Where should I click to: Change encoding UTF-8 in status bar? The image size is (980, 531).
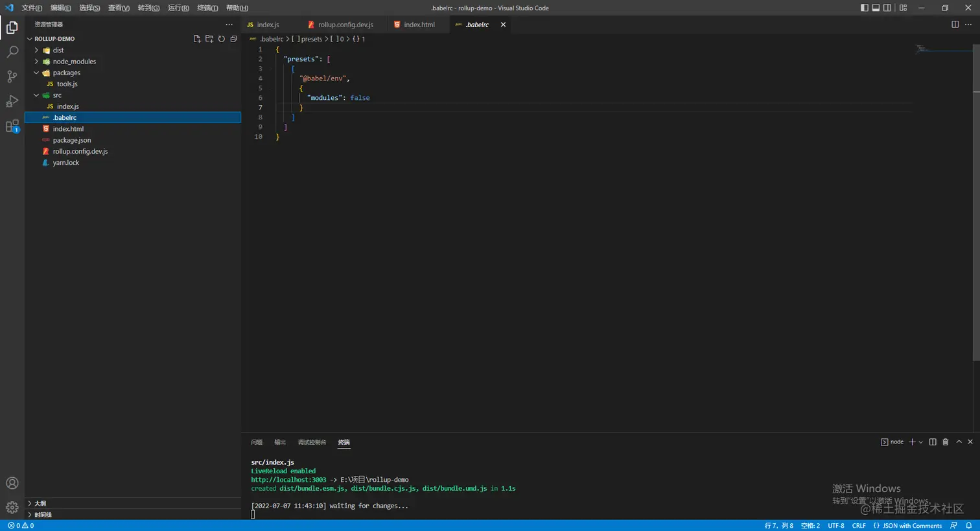click(x=836, y=526)
